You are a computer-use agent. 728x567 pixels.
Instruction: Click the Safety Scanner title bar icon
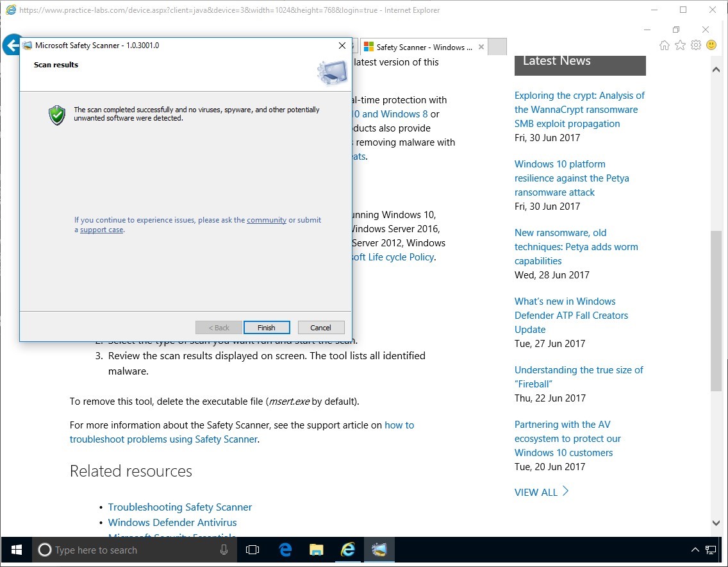pos(28,46)
